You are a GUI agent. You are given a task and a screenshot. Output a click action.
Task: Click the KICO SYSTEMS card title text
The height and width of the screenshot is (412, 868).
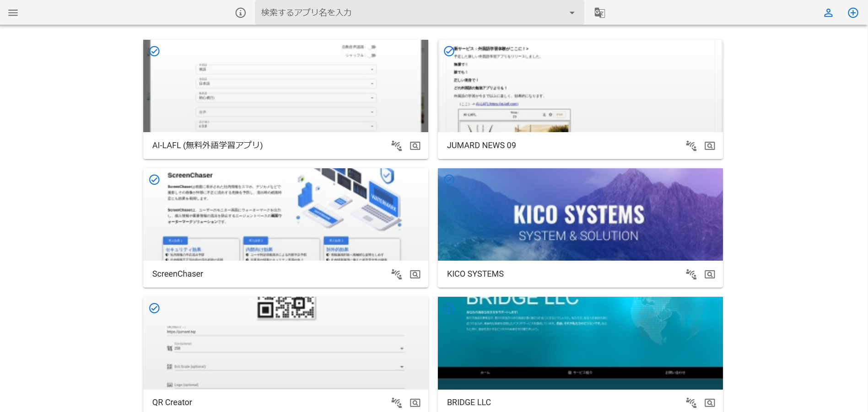pyautogui.click(x=475, y=274)
